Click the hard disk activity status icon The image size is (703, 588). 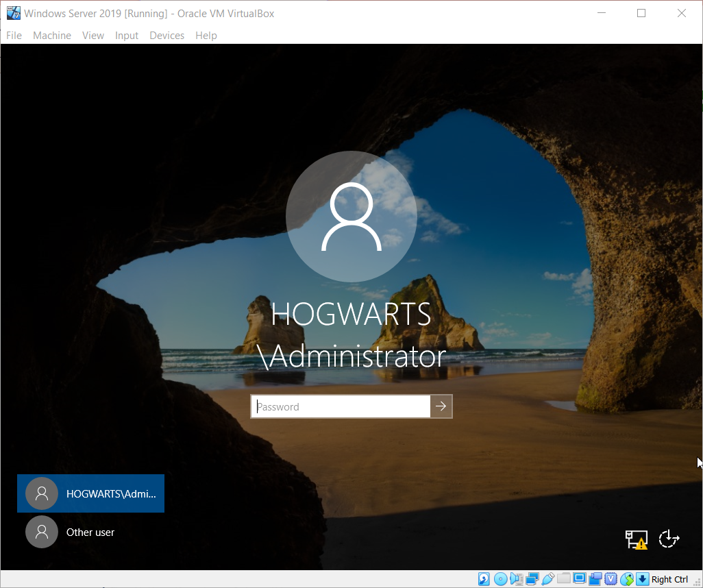(484, 579)
